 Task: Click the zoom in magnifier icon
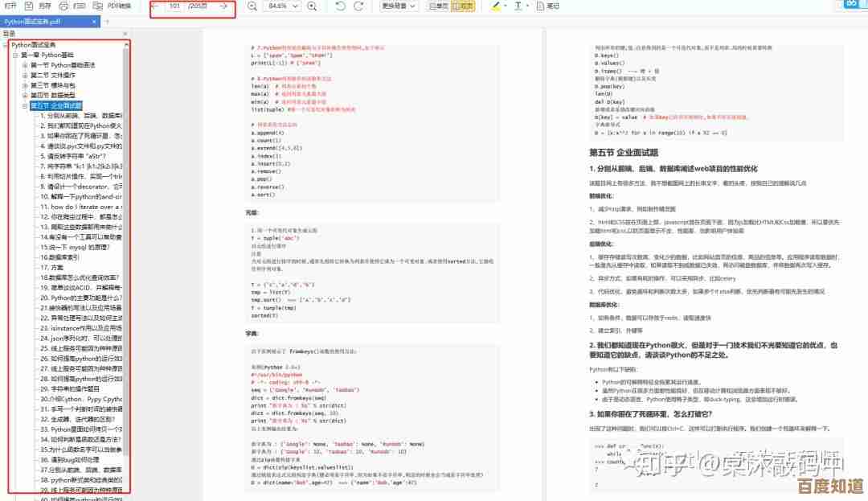[310, 6]
